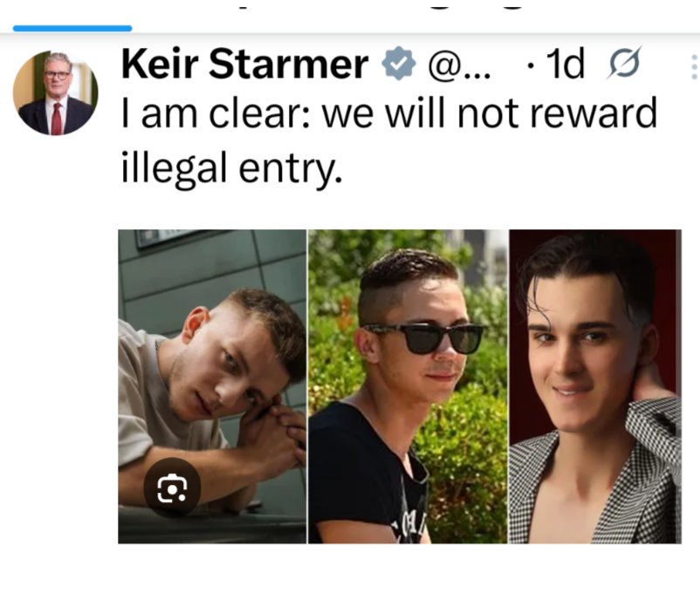This screenshot has width=700, height=600.
Task: Click the "I am clear" tweet text line
Action: (389, 113)
